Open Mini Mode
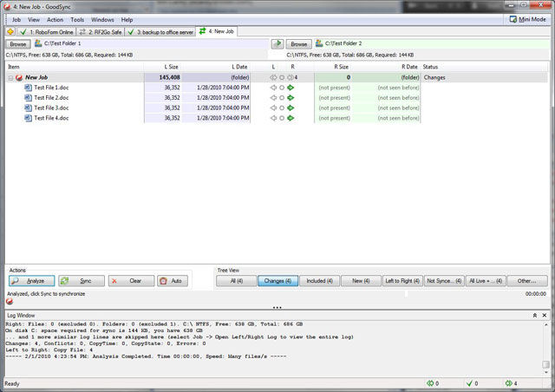The height and width of the screenshot is (392, 555). 527,19
